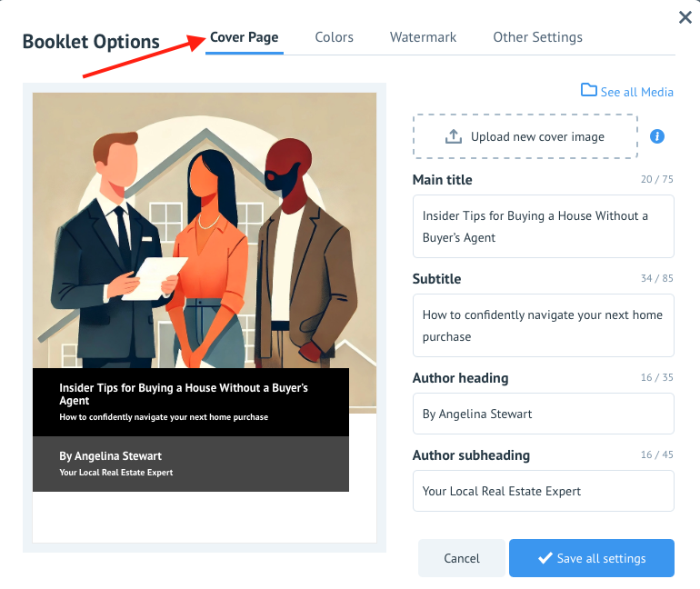Click the folder icon beside See all Media

tap(588, 90)
